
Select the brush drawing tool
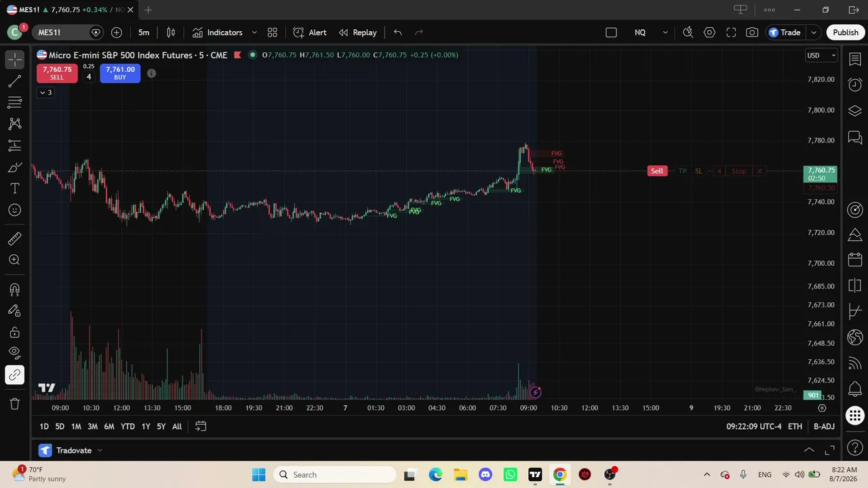tap(15, 167)
